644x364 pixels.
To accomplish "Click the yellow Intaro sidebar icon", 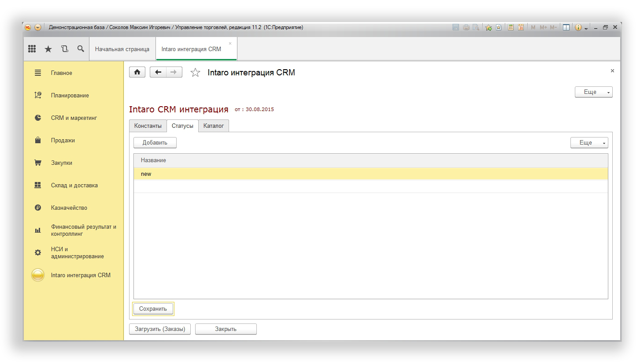I will pyautogui.click(x=38, y=275).
